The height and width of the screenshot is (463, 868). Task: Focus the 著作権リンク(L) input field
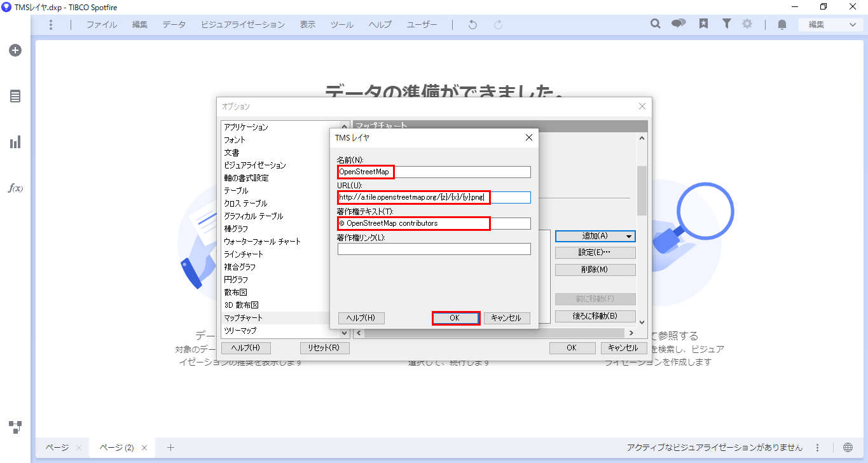pyautogui.click(x=434, y=249)
